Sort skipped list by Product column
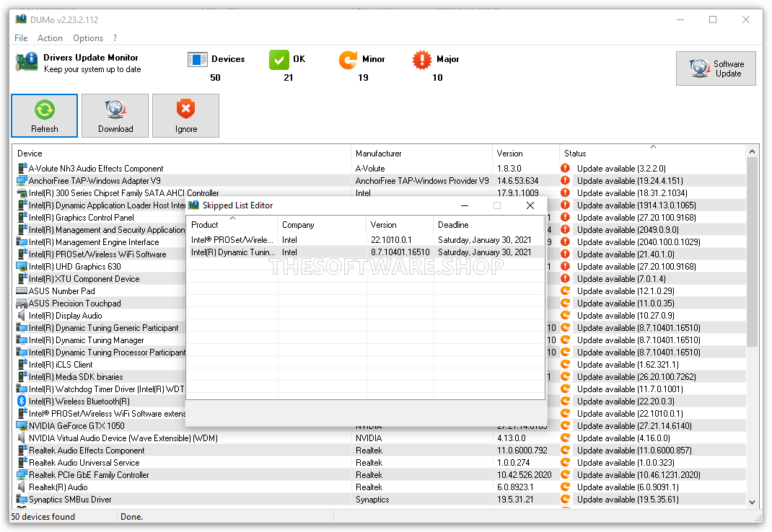Image resolution: width=772 pixels, height=532 pixels. [232, 224]
